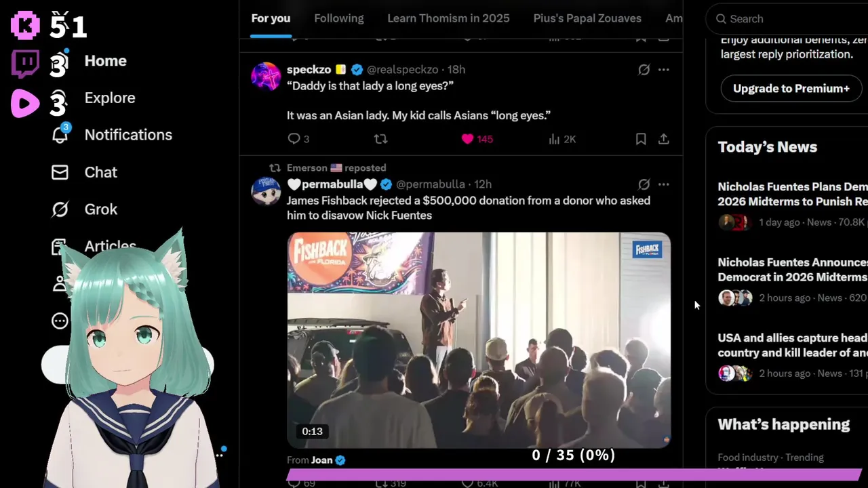Click the Grok icon on speckzo's post
The width and height of the screenshot is (868, 488).
click(644, 70)
